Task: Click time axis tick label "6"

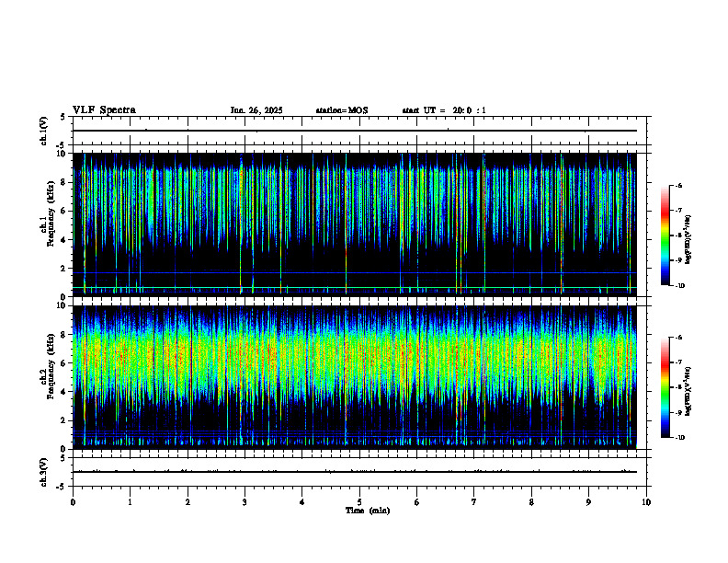Action: coord(417,502)
